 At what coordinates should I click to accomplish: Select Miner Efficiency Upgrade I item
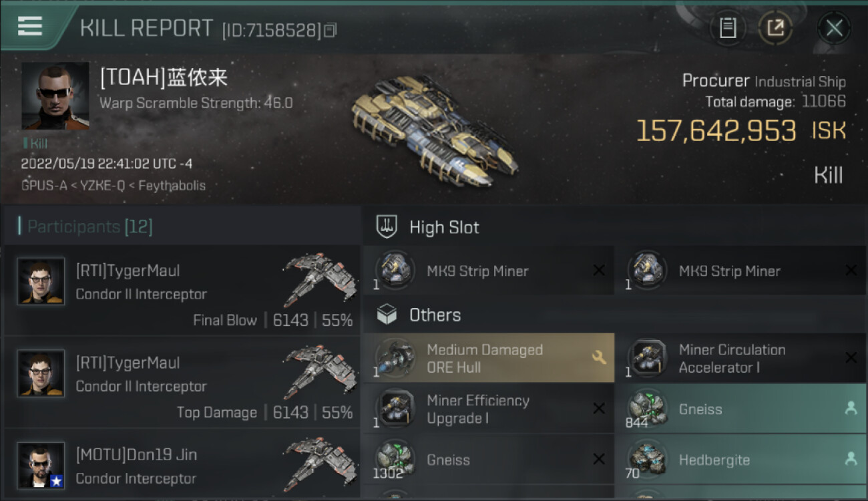pos(489,409)
